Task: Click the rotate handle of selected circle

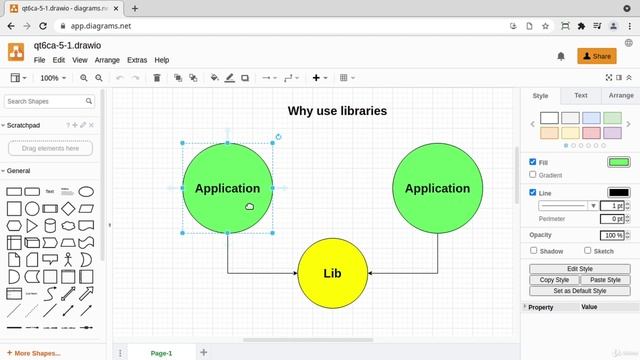Action: point(278,137)
